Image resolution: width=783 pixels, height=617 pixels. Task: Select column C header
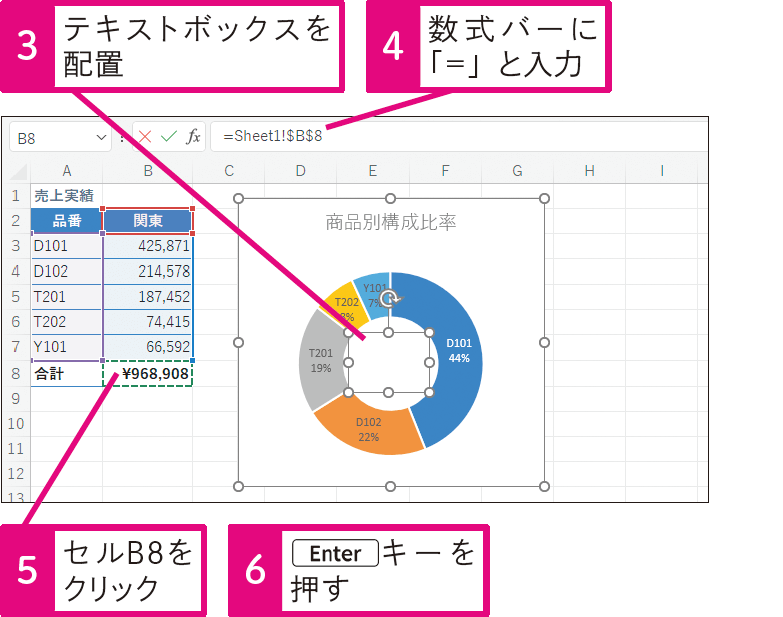229,171
